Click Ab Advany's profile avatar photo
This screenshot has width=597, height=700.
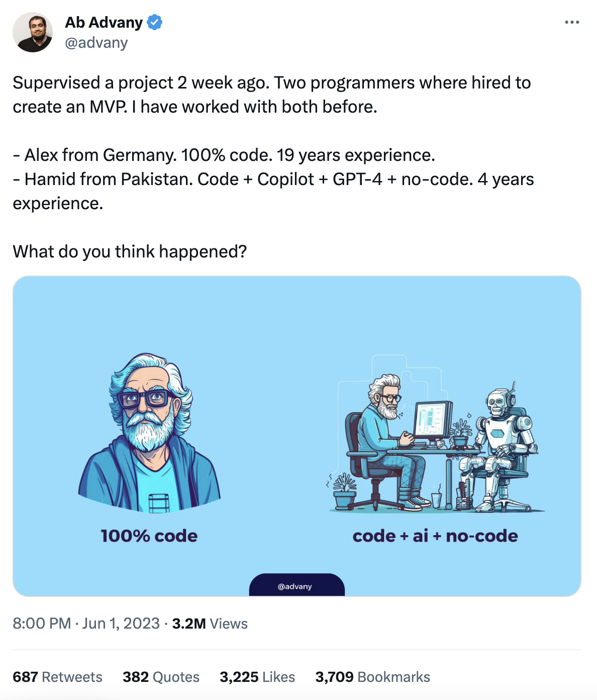(x=33, y=32)
